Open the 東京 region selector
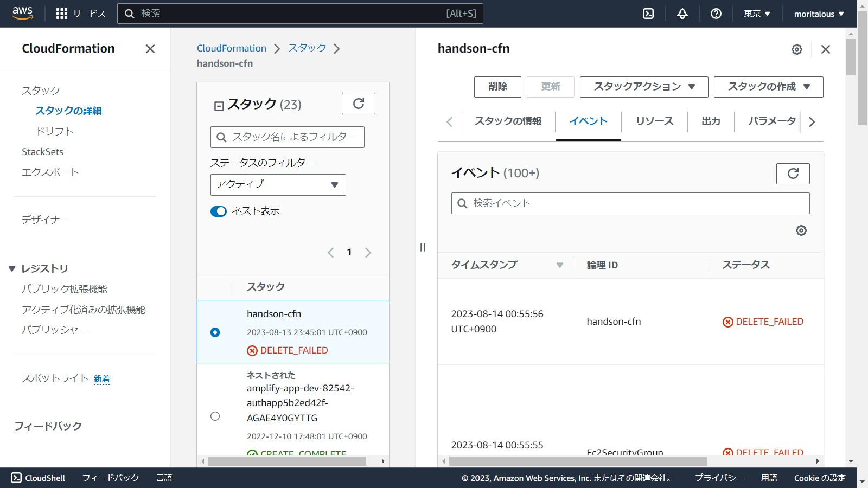The image size is (868, 488). 757,14
